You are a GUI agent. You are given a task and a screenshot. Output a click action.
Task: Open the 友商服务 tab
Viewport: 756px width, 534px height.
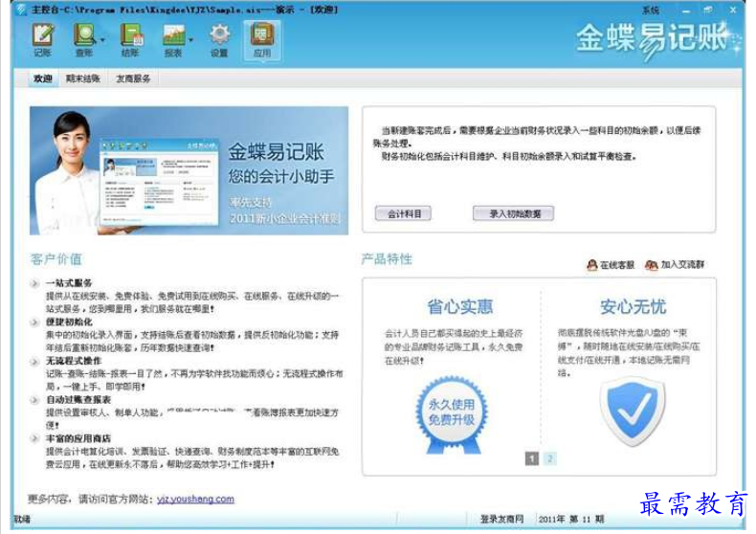133,78
